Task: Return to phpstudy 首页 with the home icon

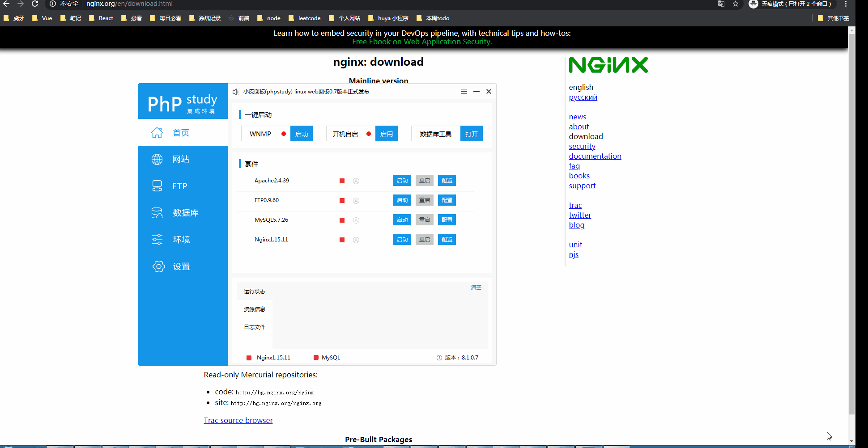Action: pyautogui.click(x=157, y=132)
